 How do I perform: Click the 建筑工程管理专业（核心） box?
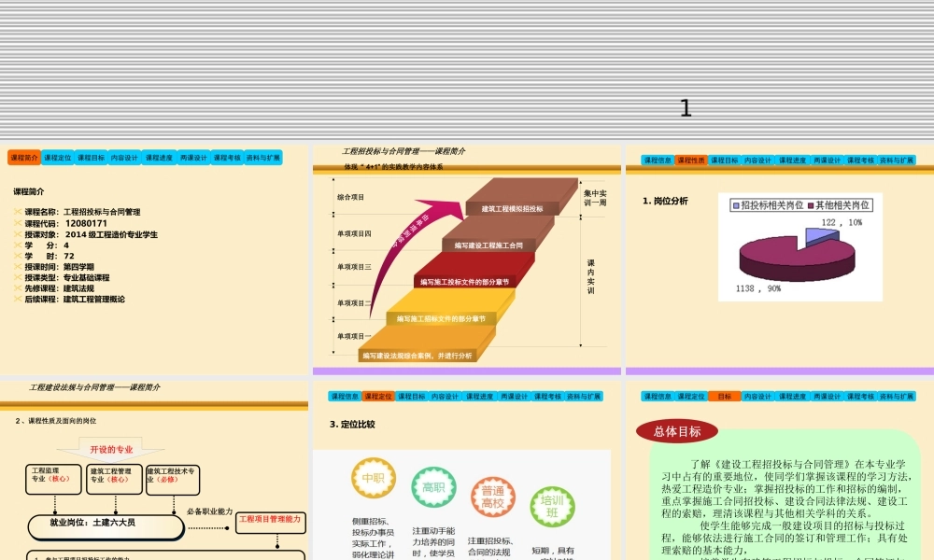click(x=114, y=480)
